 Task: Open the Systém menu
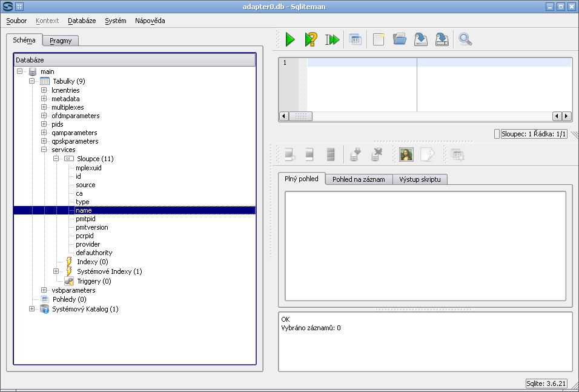116,21
